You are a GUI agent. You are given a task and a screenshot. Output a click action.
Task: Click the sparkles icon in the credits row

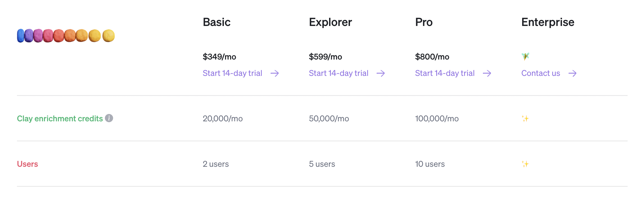click(525, 119)
